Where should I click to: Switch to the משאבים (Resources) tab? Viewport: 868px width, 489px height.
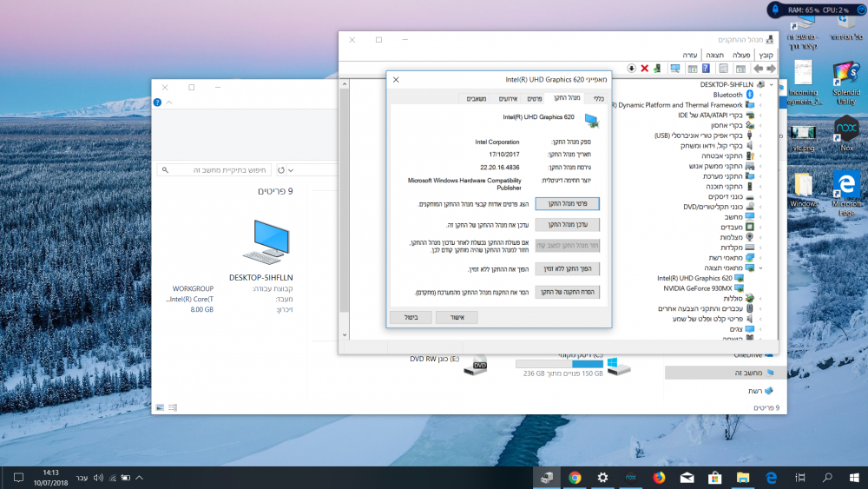476,98
